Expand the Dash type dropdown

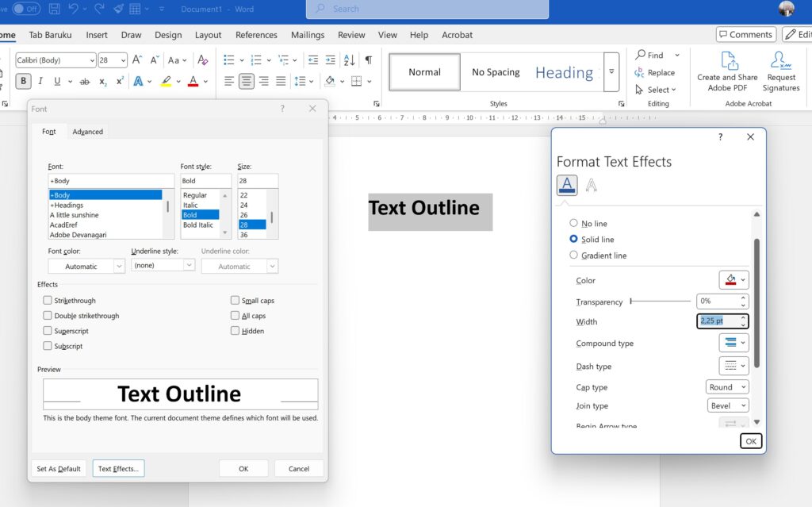click(733, 366)
